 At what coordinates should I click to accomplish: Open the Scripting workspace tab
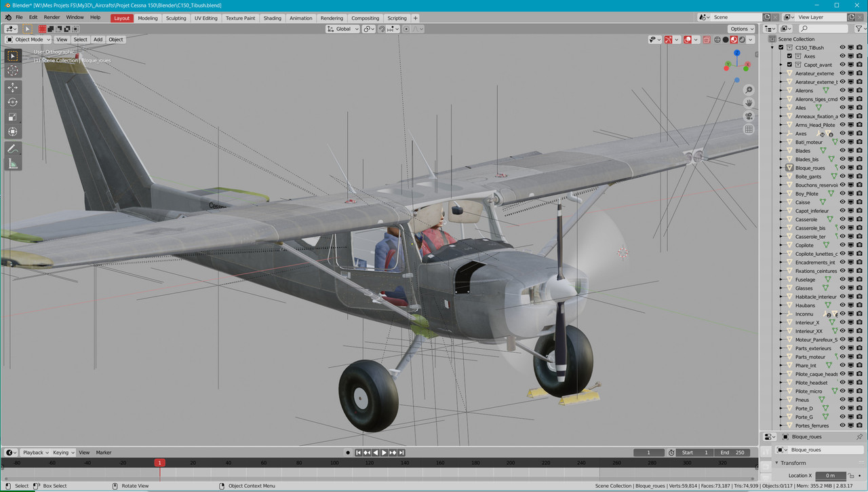(397, 18)
